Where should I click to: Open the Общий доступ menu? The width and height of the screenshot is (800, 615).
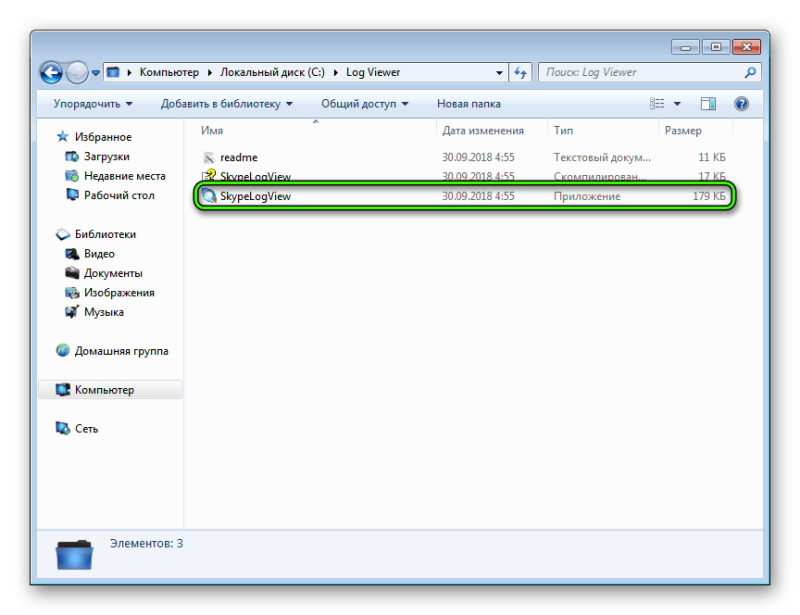coord(364,104)
